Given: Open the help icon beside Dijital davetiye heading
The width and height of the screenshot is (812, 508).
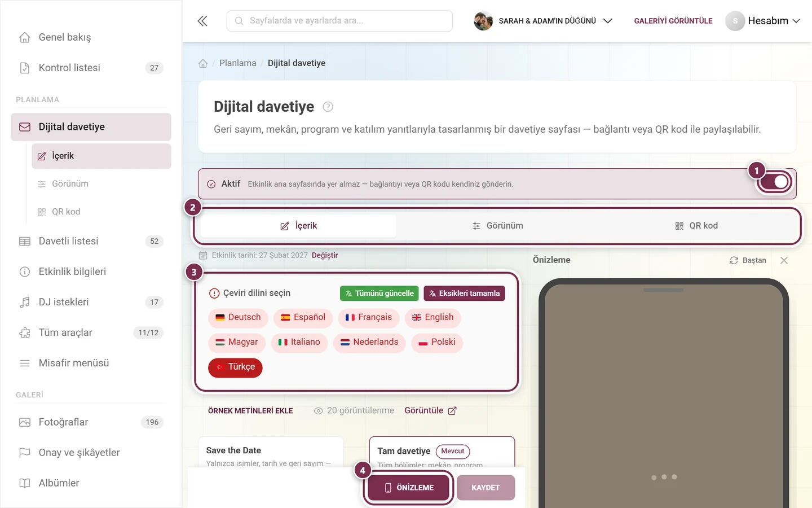Looking at the screenshot, I should click(x=328, y=107).
